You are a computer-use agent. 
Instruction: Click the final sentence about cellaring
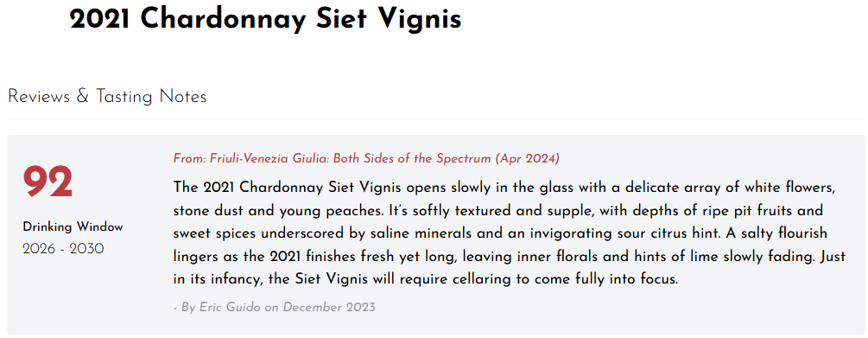[426, 279]
